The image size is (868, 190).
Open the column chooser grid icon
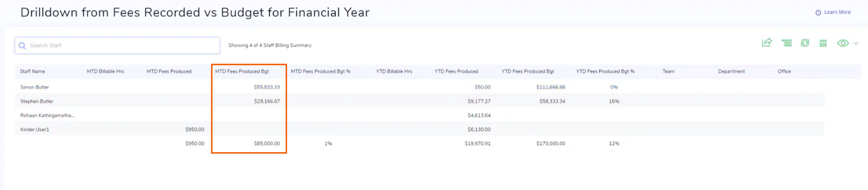point(823,43)
